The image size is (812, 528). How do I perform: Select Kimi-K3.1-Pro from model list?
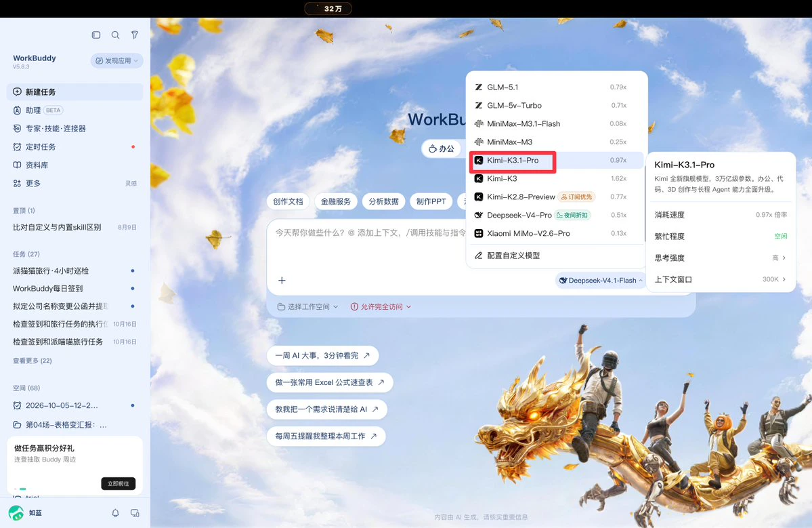556,160
